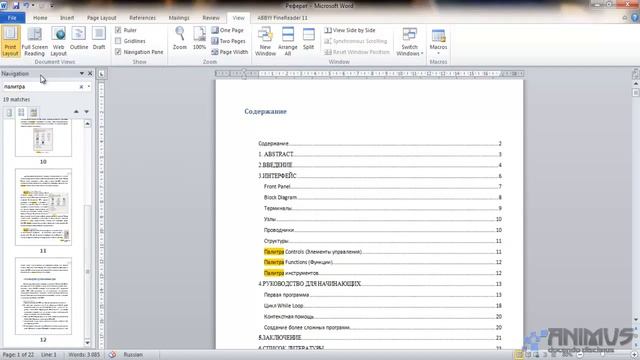Set zoom to 100%
This screenshot has width=640, height=360.
(199, 39)
